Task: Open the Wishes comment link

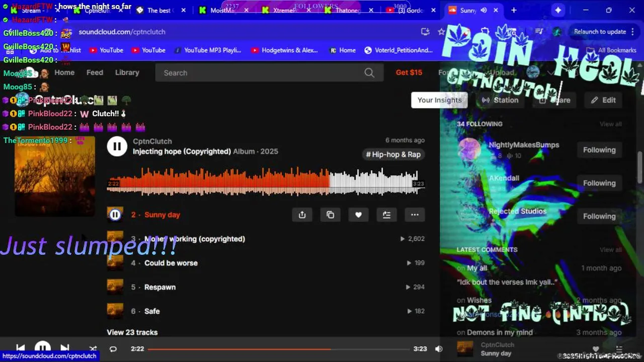Action: pos(479,300)
